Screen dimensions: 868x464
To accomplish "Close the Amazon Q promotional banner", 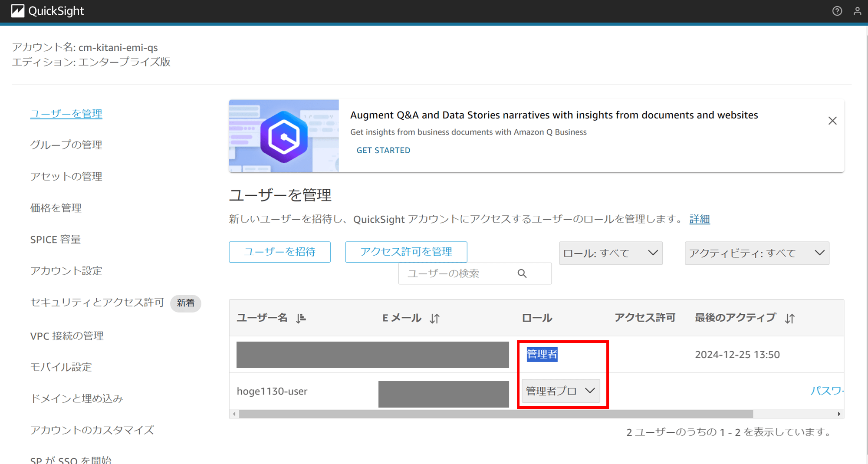I will coord(832,121).
